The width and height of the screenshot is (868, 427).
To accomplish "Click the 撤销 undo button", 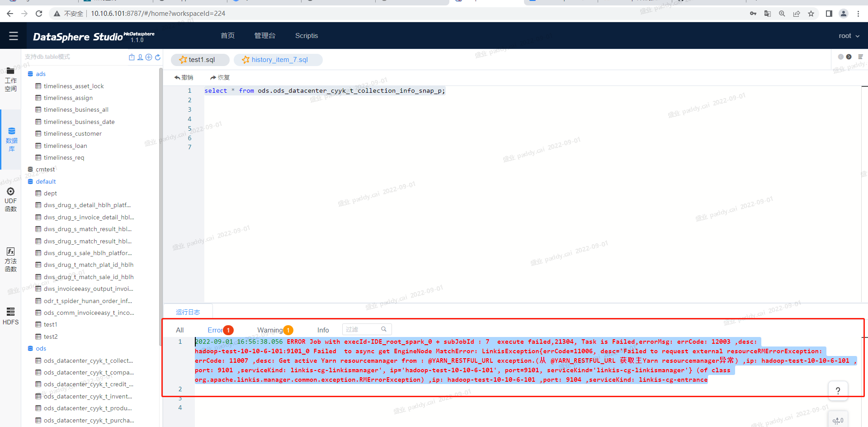I will [183, 77].
